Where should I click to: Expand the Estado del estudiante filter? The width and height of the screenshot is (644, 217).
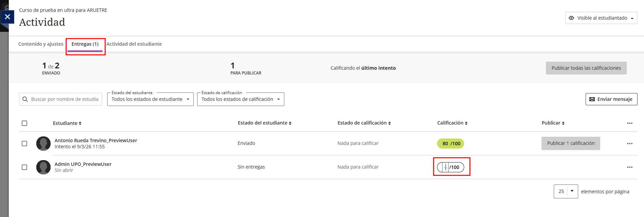click(150, 99)
